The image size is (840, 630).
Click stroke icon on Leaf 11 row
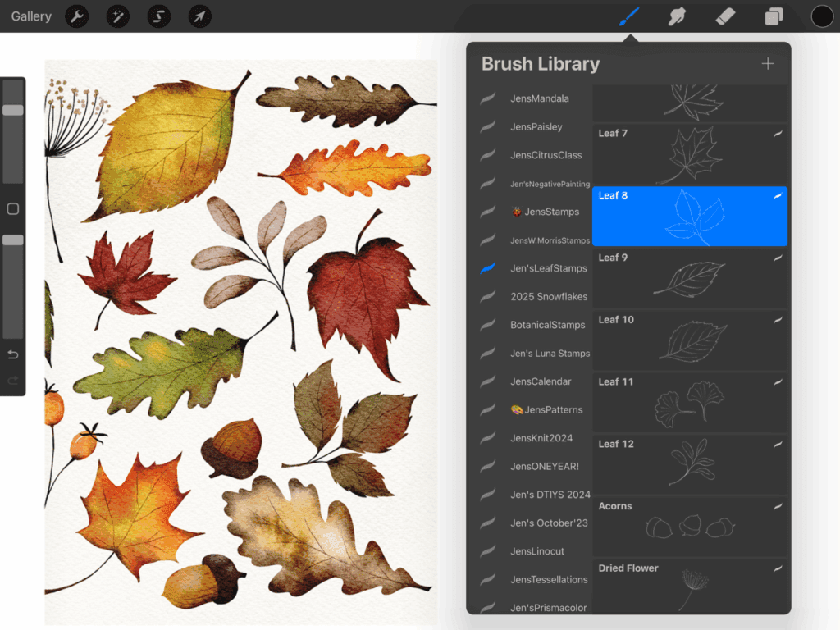778,382
